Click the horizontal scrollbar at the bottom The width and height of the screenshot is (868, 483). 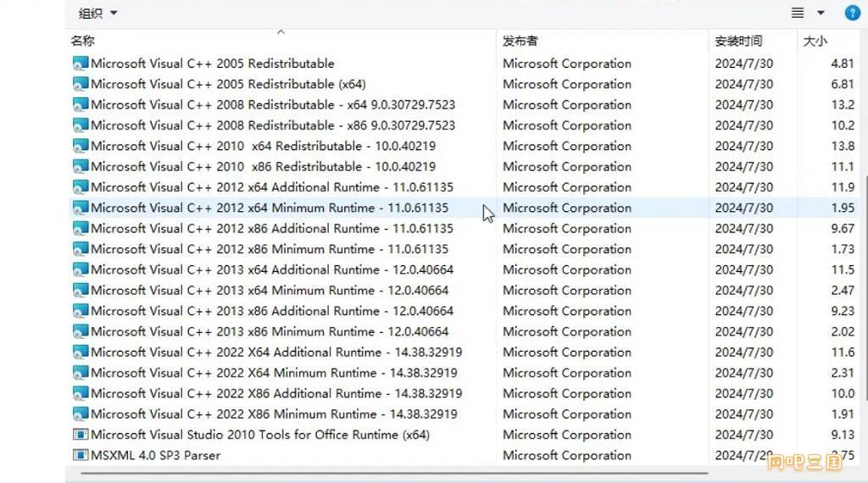coord(394,474)
